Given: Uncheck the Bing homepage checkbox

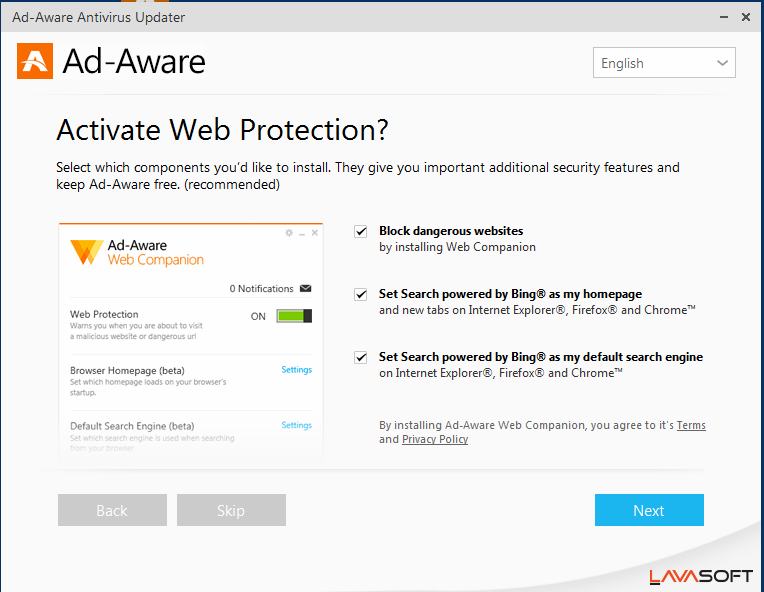Looking at the screenshot, I should point(361,295).
